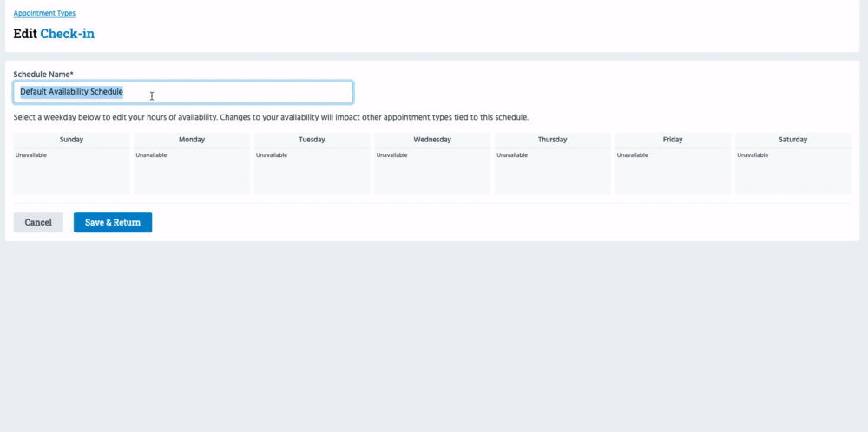Open the Appointment Types breadcrumb link

click(44, 14)
